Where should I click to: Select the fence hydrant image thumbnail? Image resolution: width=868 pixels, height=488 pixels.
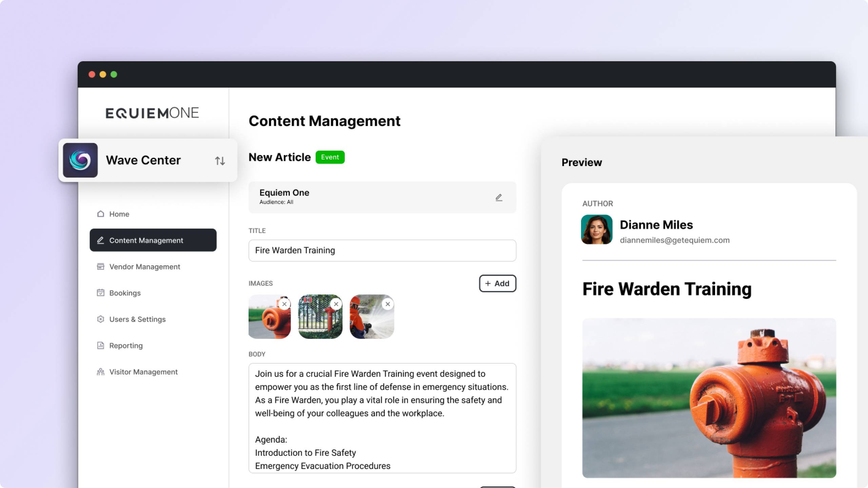click(x=320, y=317)
